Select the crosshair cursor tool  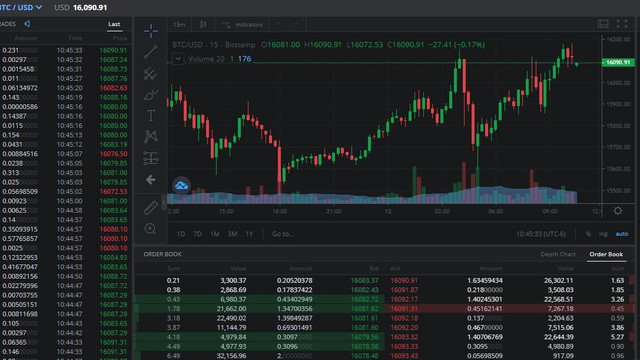pos(151,31)
